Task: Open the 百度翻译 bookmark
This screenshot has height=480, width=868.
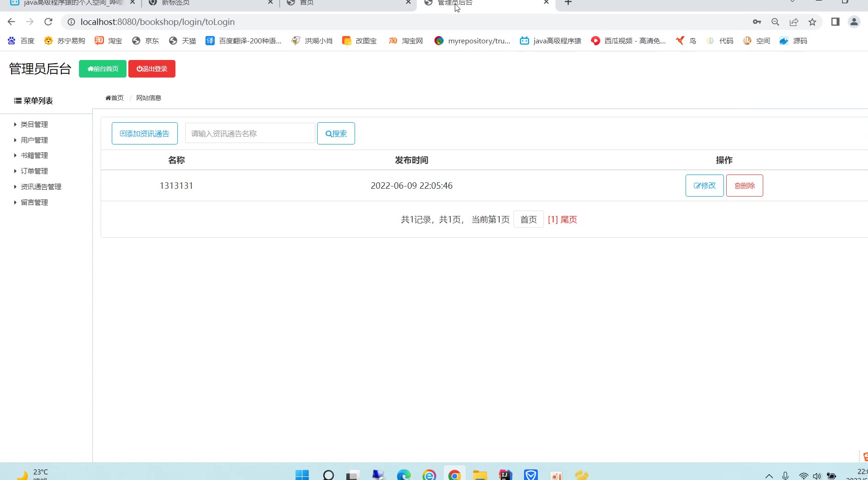Action: 244,41
